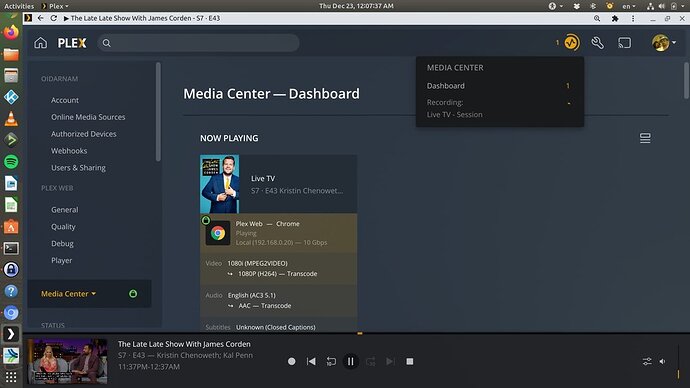Launch Kodi from the dock
This screenshot has height=388, width=690.
(11, 97)
